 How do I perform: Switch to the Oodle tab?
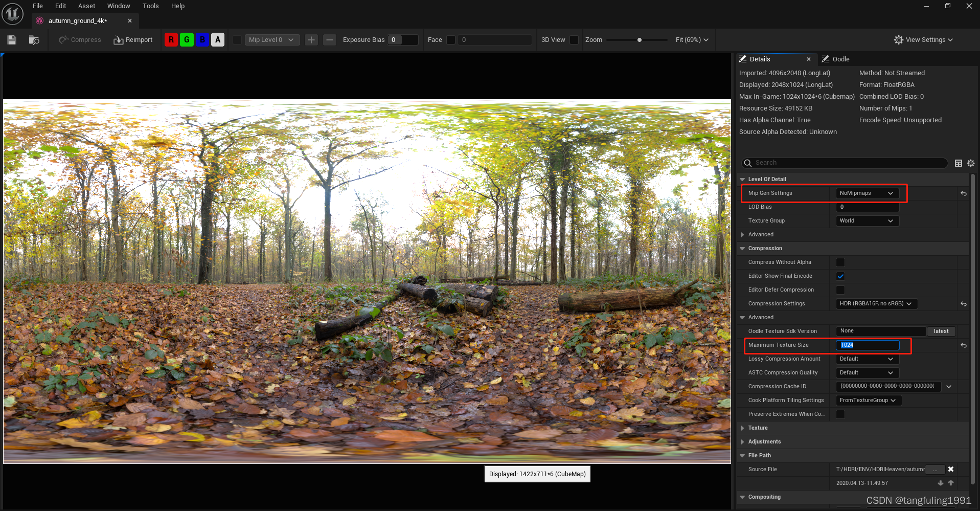pos(836,59)
